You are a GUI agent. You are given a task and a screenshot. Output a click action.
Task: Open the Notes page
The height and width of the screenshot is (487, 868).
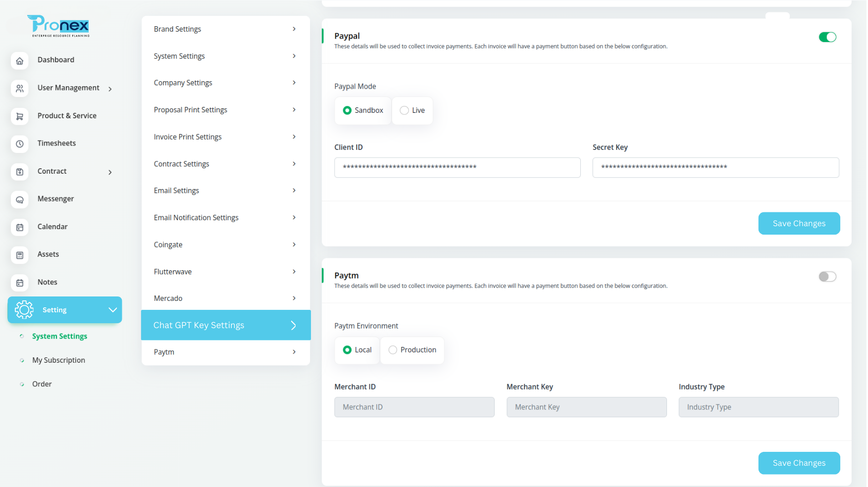(47, 282)
